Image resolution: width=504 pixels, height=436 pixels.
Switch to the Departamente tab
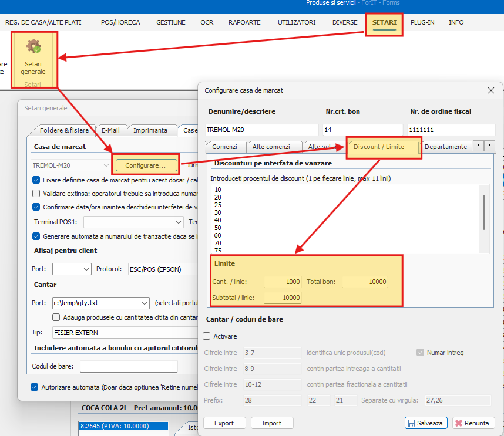click(x=445, y=147)
